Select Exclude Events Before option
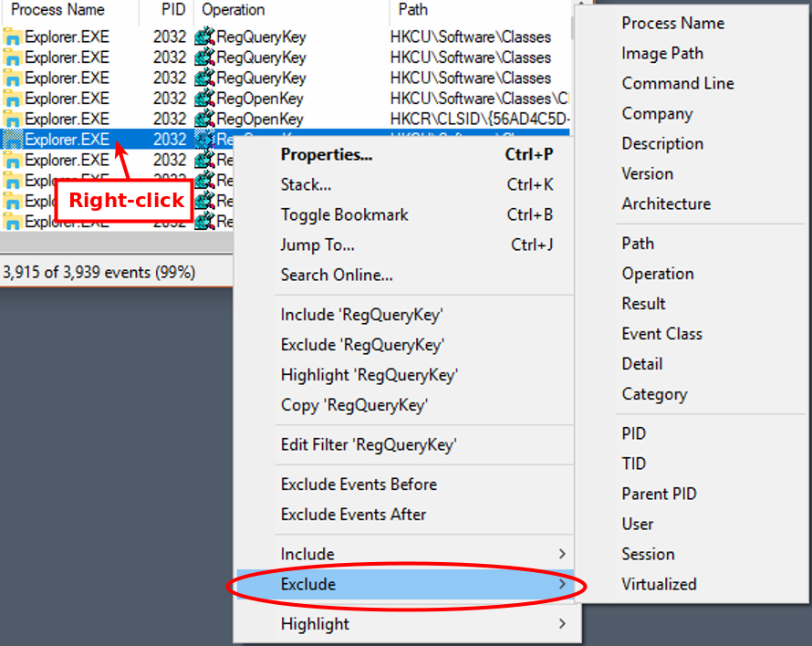Viewport: 812px width, 646px height. pyautogui.click(x=359, y=484)
